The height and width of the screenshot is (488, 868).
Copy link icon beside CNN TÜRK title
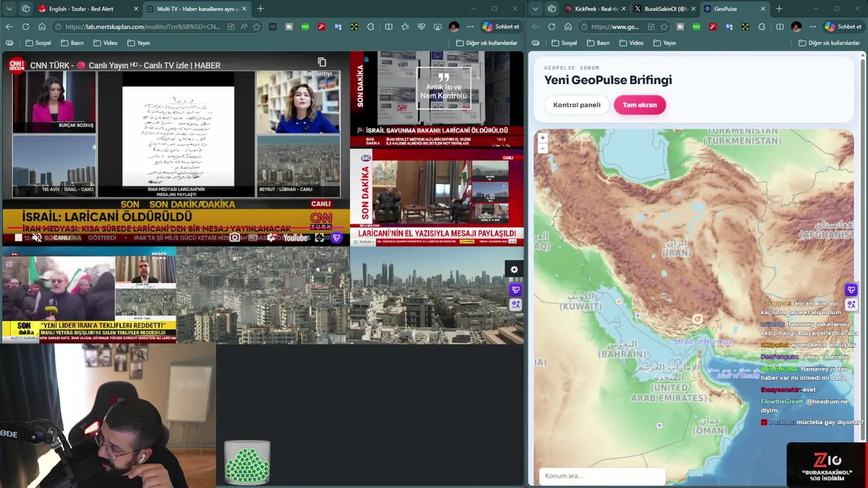[x=322, y=62]
